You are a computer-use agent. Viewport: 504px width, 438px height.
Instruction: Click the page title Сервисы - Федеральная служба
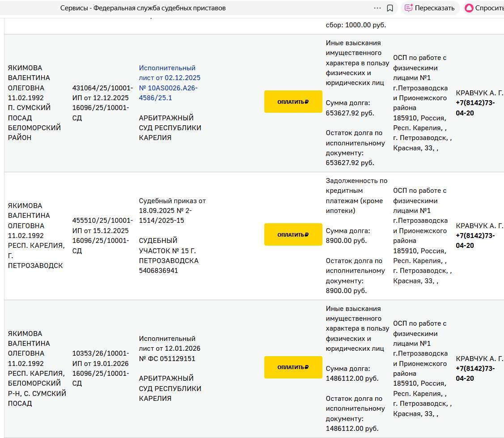point(143,8)
